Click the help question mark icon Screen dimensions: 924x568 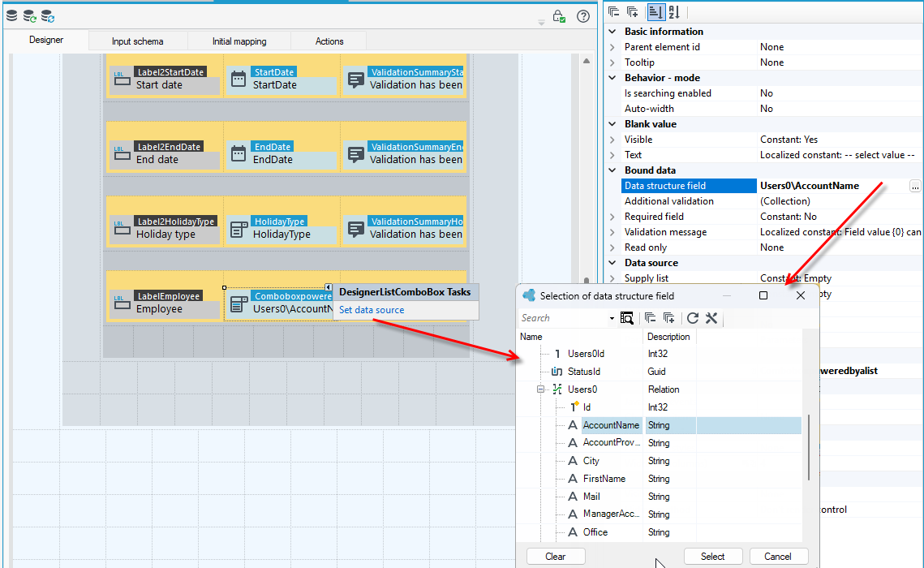point(582,16)
